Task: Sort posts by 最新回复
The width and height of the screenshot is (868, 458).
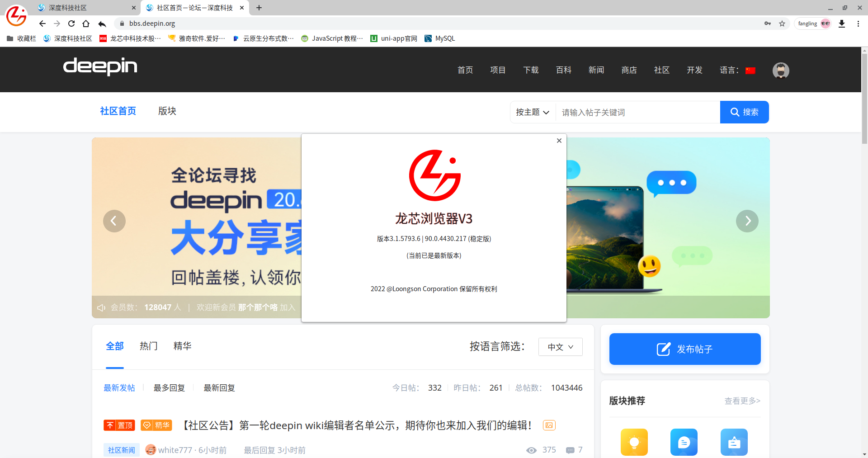Action: click(x=219, y=388)
